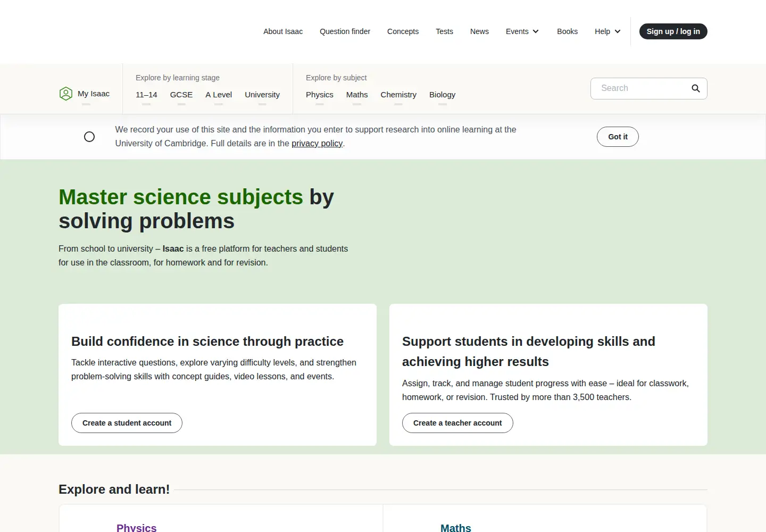Image resolution: width=766 pixels, height=532 pixels.
Task: Click the "Build confidence in science through practice" heading
Action: click(x=207, y=342)
